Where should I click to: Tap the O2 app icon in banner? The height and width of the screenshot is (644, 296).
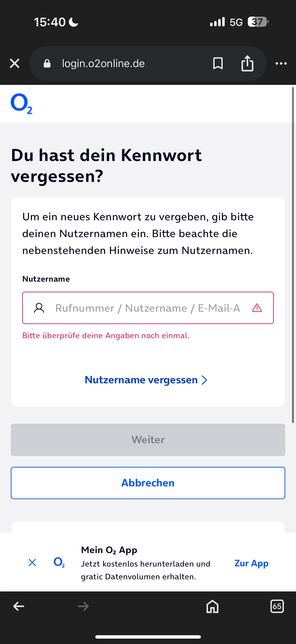pyautogui.click(x=59, y=562)
